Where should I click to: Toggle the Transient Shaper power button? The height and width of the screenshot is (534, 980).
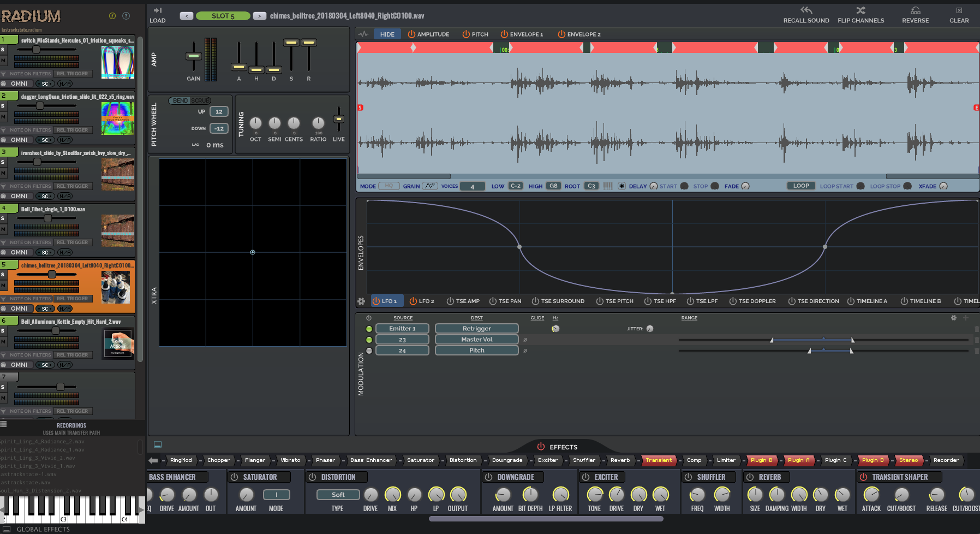pyautogui.click(x=863, y=477)
